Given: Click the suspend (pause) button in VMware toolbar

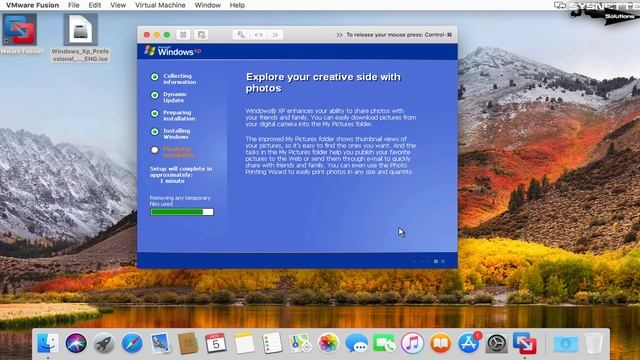Looking at the screenshot, I should [x=183, y=35].
